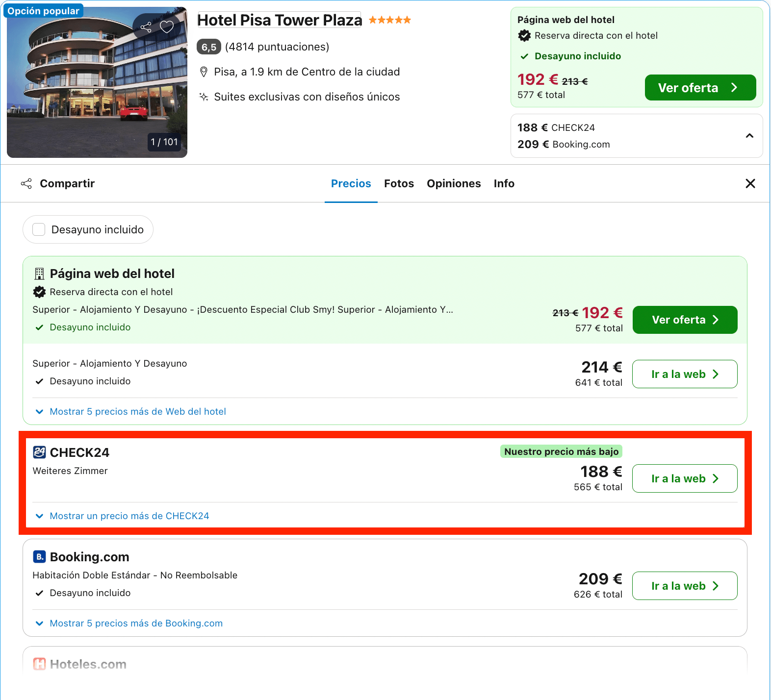Click Desayuno incluido in top offer card
Image resolution: width=771 pixels, height=700 pixels.
click(x=578, y=56)
